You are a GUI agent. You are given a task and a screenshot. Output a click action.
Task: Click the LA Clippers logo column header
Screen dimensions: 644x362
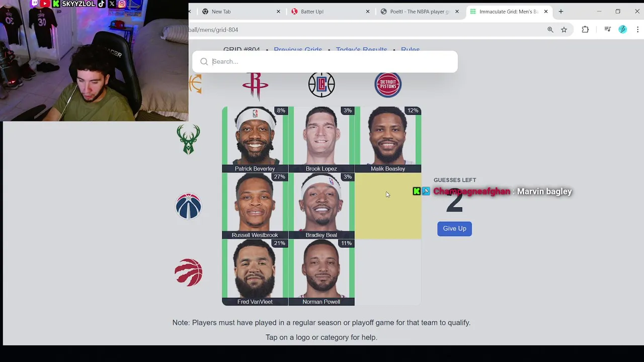pos(321,84)
